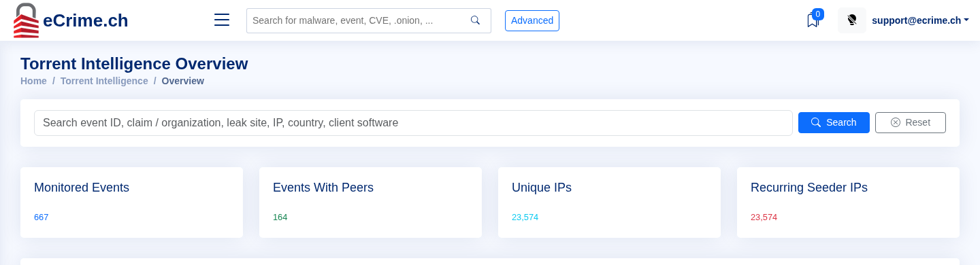Click into the event ID search box
The width and height of the screenshot is (980, 265).
click(x=413, y=123)
